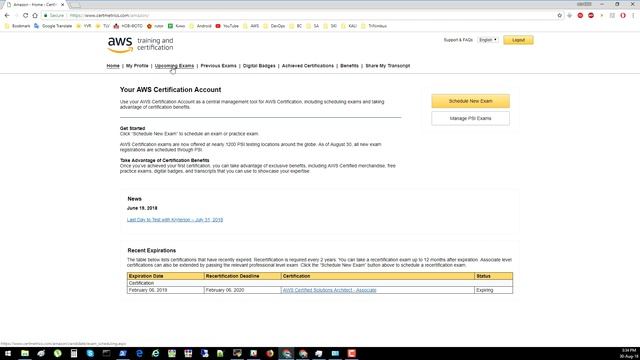Open the Edge browser taskbar icon
The height and width of the screenshot is (360, 640).
coord(139,353)
